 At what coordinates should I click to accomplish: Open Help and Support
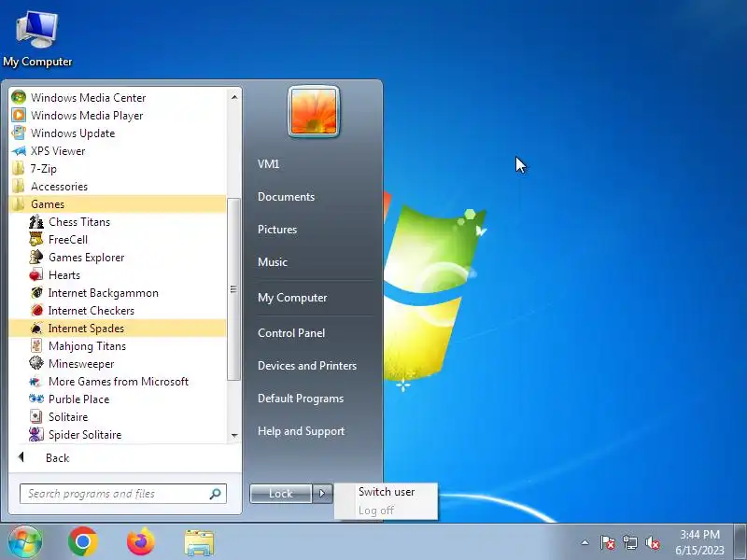(301, 431)
